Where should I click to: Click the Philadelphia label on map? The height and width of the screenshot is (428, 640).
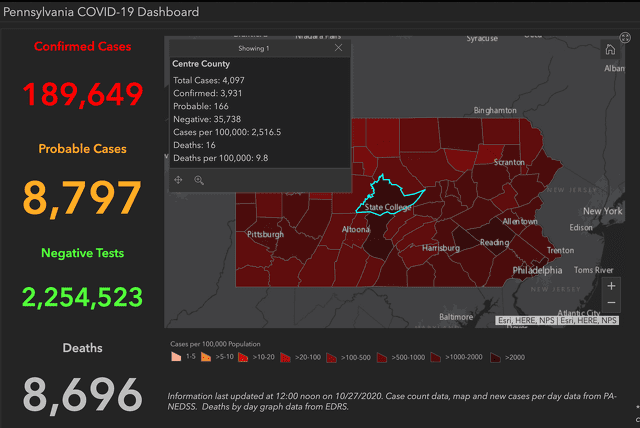(x=537, y=270)
